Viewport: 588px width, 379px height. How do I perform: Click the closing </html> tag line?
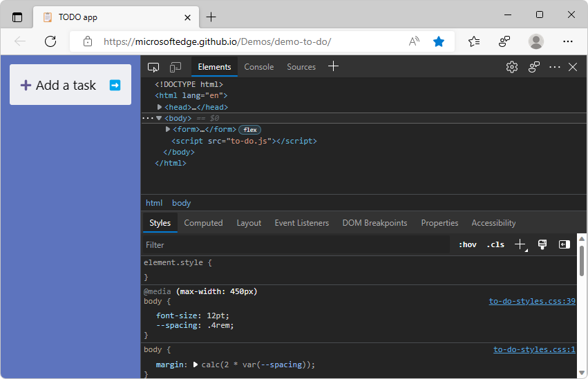(x=171, y=164)
